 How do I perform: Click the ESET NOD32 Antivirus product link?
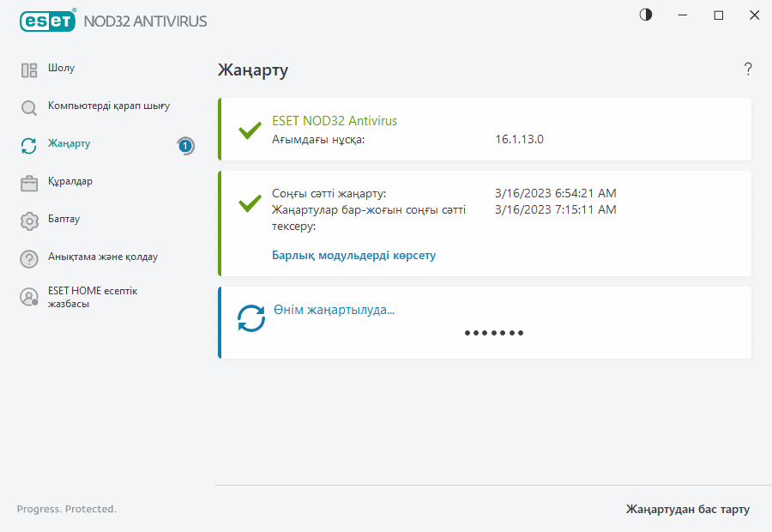(x=335, y=121)
